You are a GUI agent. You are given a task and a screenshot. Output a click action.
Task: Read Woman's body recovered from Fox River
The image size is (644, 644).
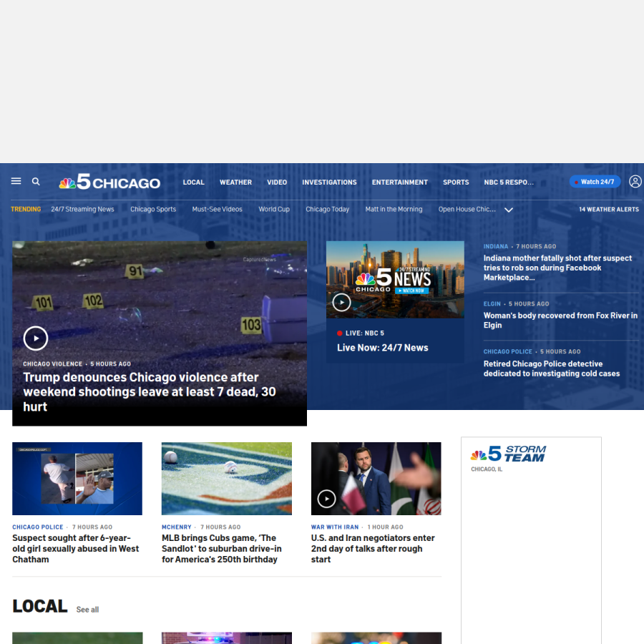coord(560,321)
